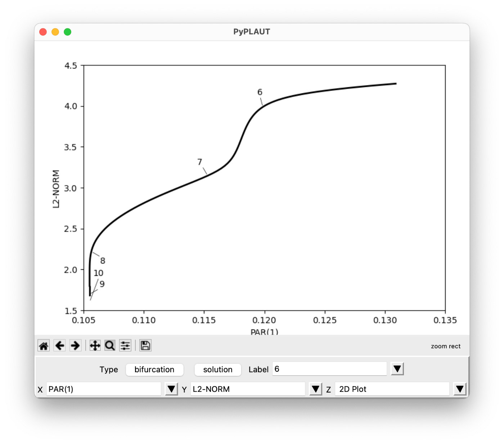Click the L2-NORM y-axis title
Screen dimensions: 504x444
(56, 189)
